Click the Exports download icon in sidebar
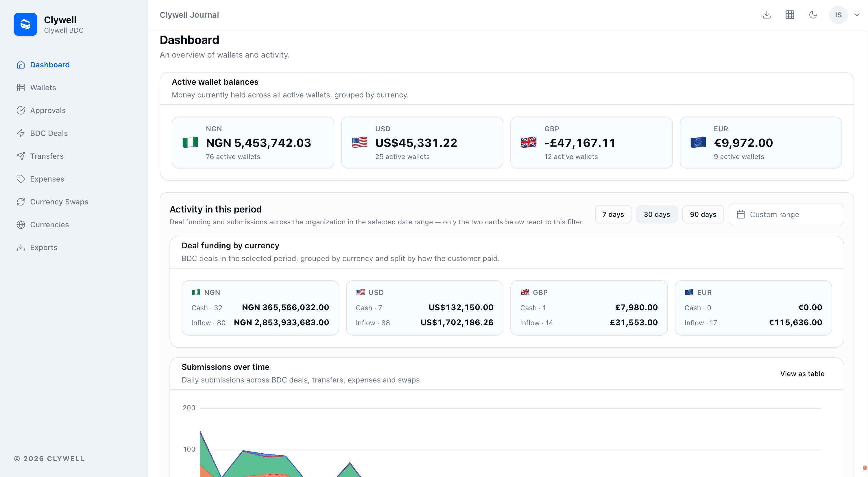This screenshot has width=868, height=477. tap(21, 247)
